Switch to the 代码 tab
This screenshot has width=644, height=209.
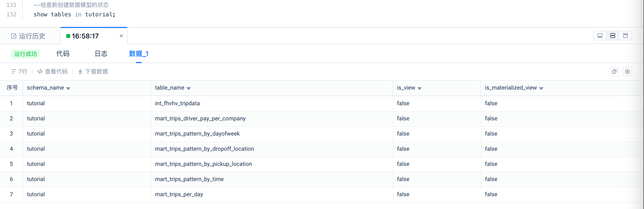(63, 54)
